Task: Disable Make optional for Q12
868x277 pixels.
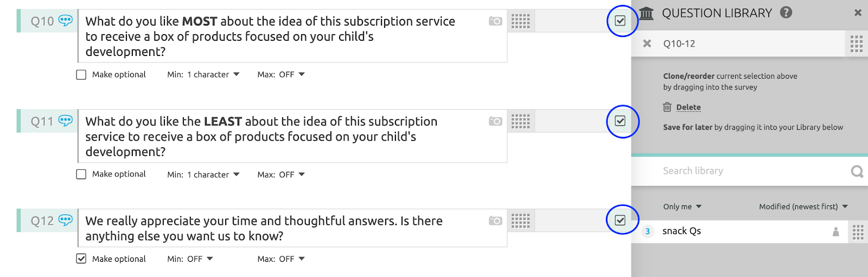Action: tap(81, 259)
